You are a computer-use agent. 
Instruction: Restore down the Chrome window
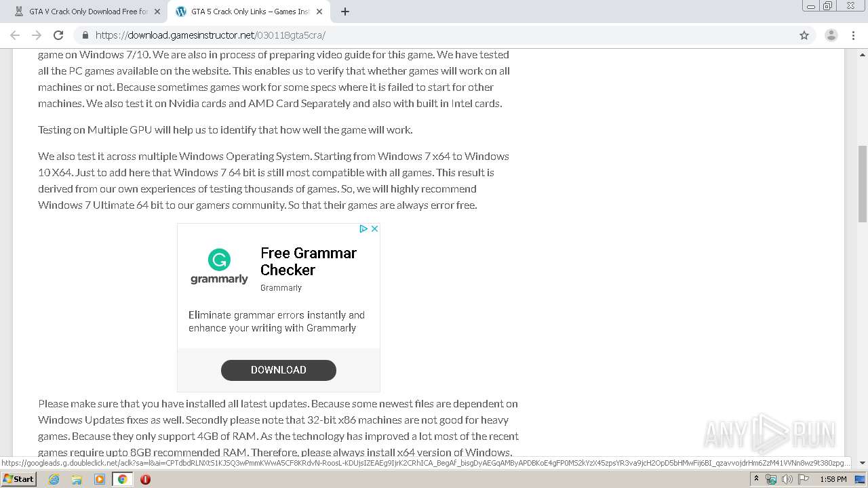click(828, 6)
